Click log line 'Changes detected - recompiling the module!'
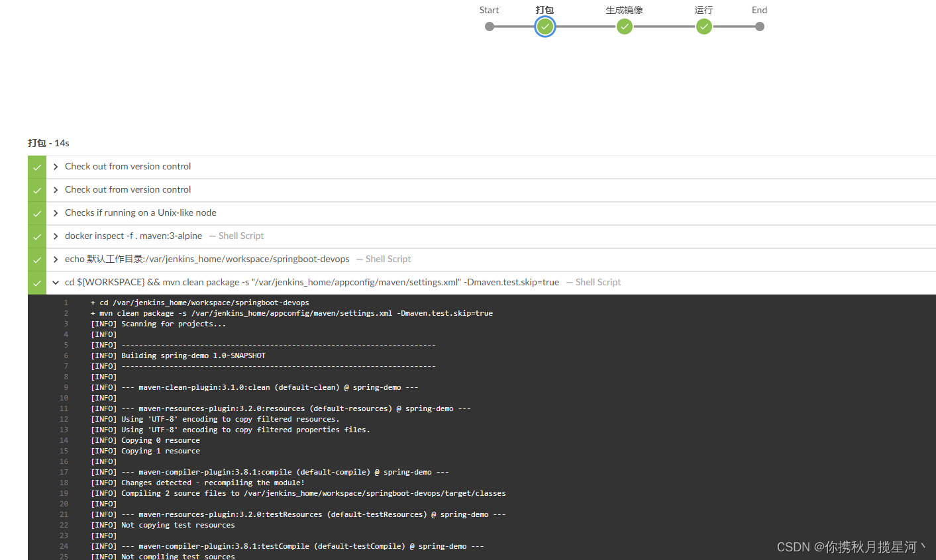Image resolution: width=936 pixels, height=560 pixels. (197, 483)
